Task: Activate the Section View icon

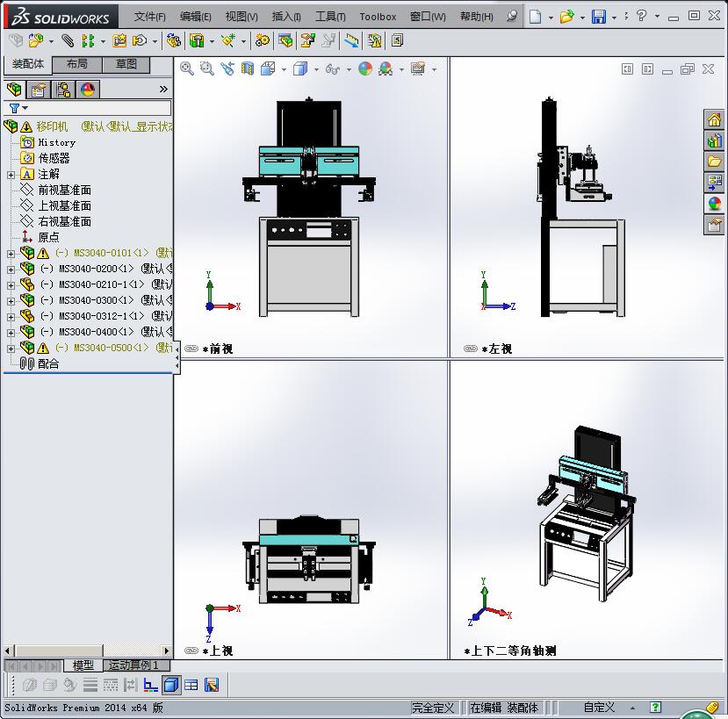Action: [247, 68]
